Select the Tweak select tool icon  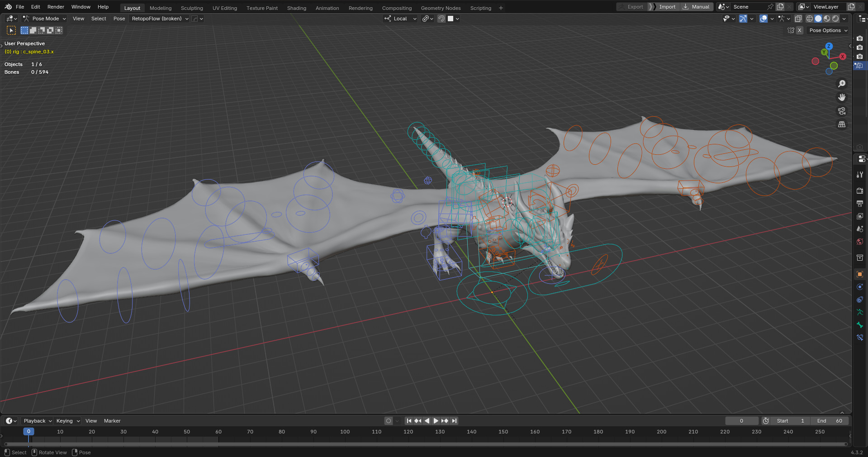11,30
